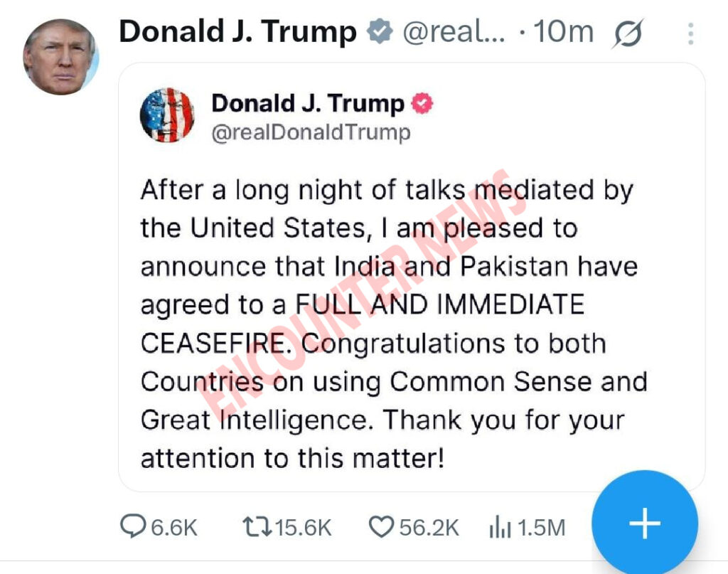Open Donald J. Trump's top profile photo

pyautogui.click(x=60, y=57)
